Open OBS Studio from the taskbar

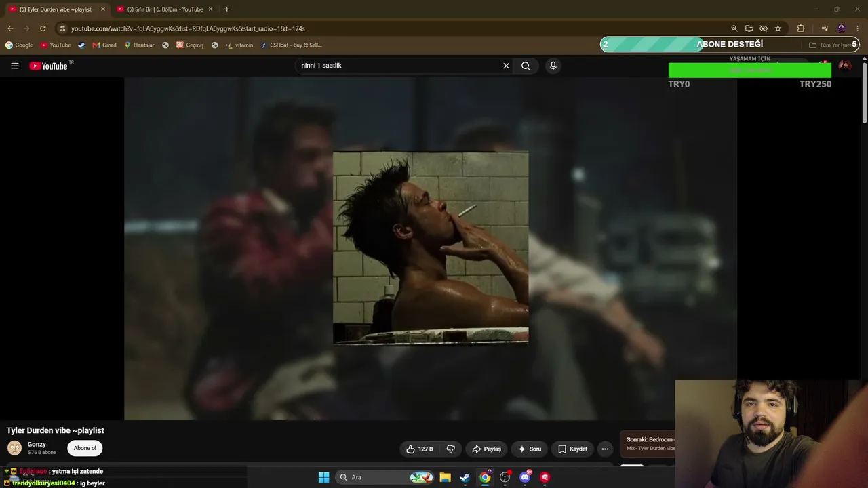click(505, 477)
